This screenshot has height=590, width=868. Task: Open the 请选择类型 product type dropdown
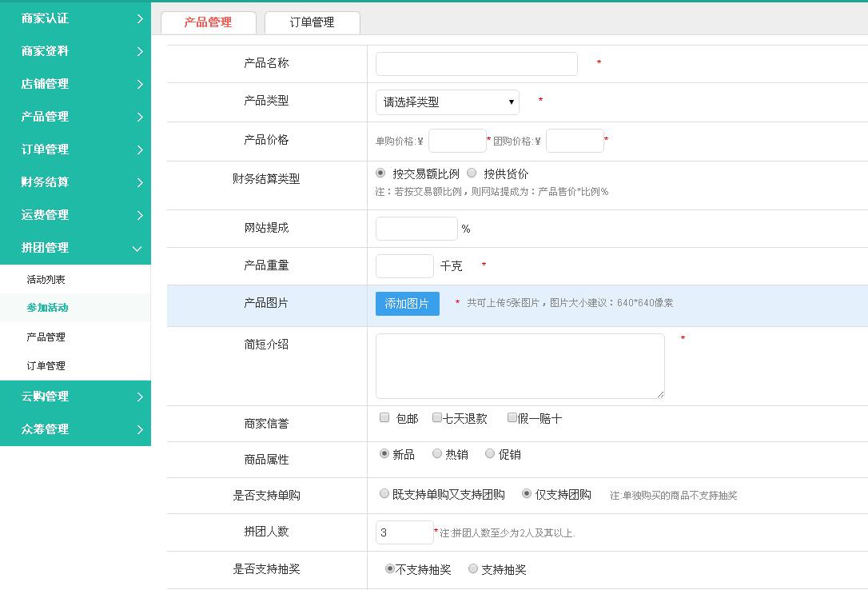tap(447, 102)
